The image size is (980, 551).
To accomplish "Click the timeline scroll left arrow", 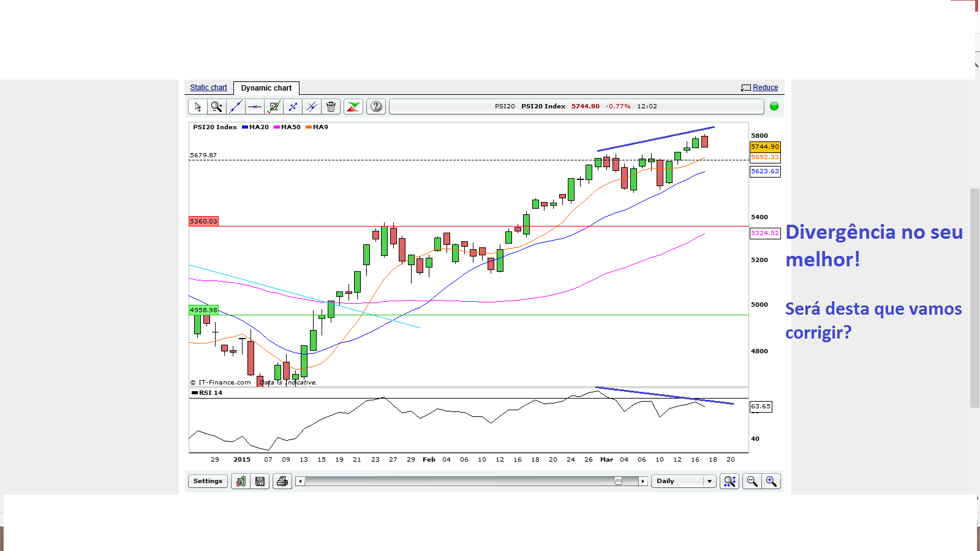I will (x=300, y=481).
